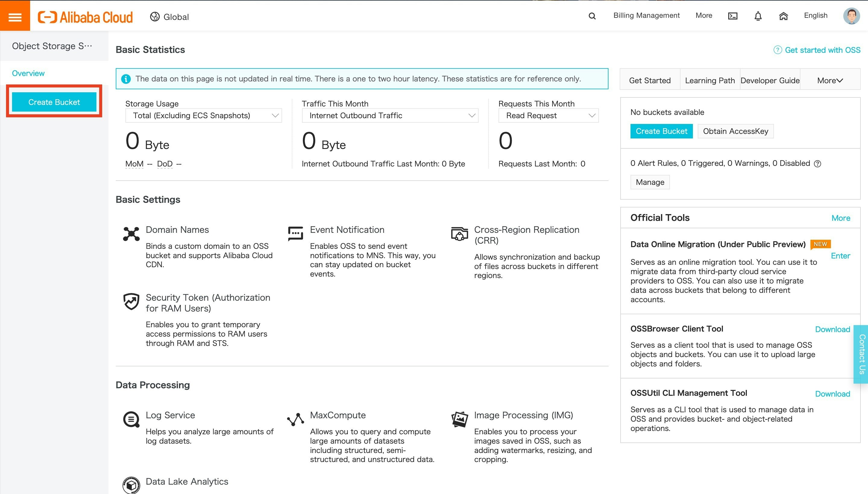
Task: Click the DoD label under Storage Usage
Action: pos(165,164)
